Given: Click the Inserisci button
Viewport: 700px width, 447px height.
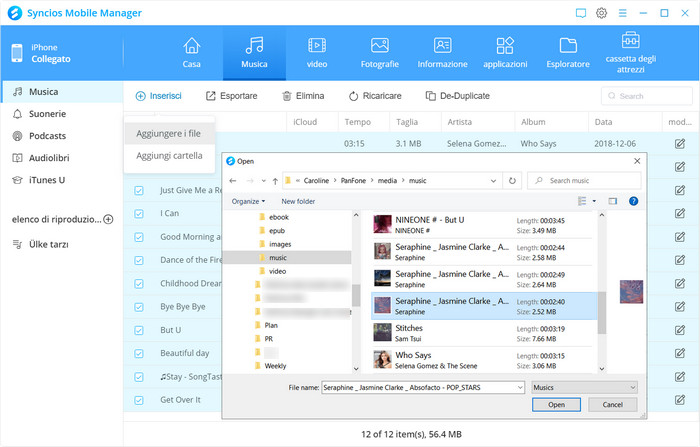Looking at the screenshot, I should pos(158,96).
